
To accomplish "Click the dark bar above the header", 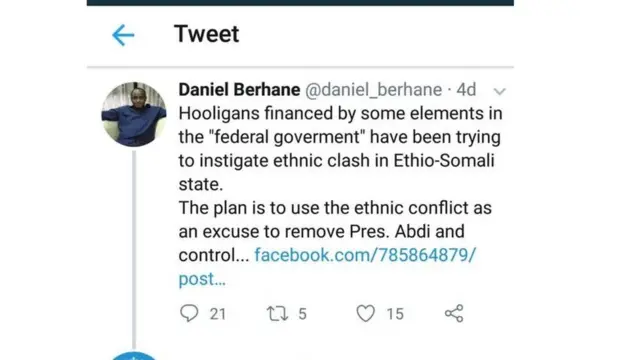I will [x=300, y=2].
